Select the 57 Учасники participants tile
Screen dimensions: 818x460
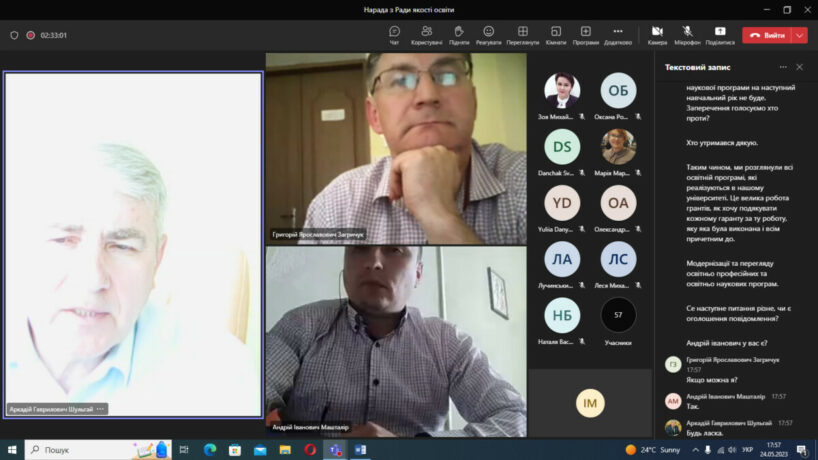618,321
